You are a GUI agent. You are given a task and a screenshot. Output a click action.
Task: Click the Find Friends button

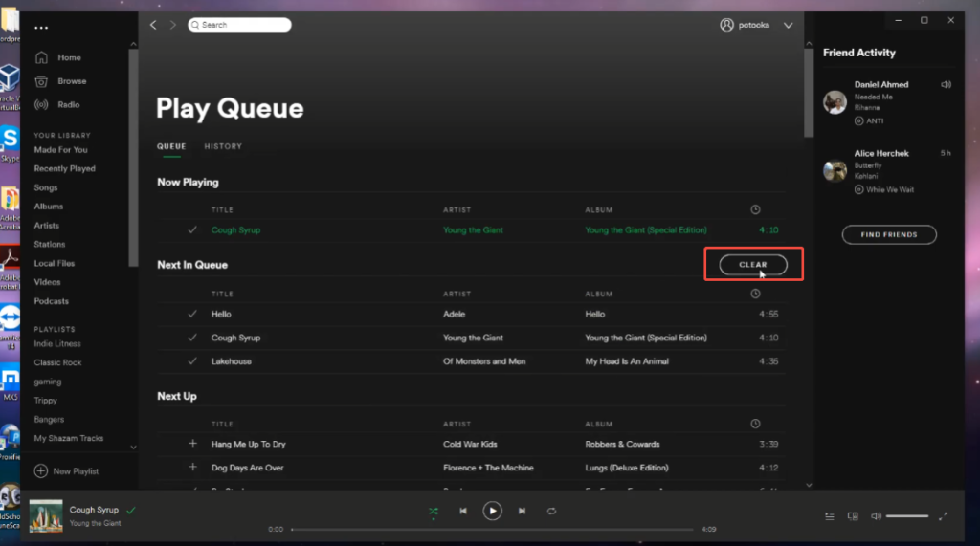(x=889, y=235)
